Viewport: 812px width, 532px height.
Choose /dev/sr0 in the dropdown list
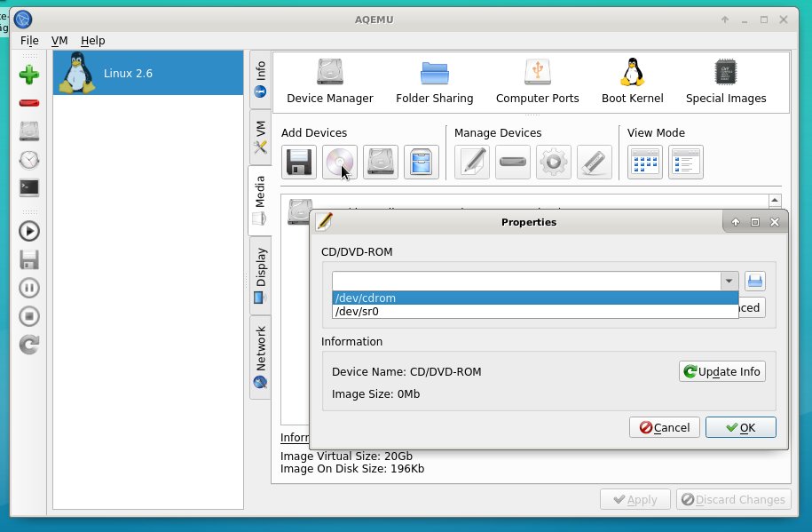click(534, 311)
